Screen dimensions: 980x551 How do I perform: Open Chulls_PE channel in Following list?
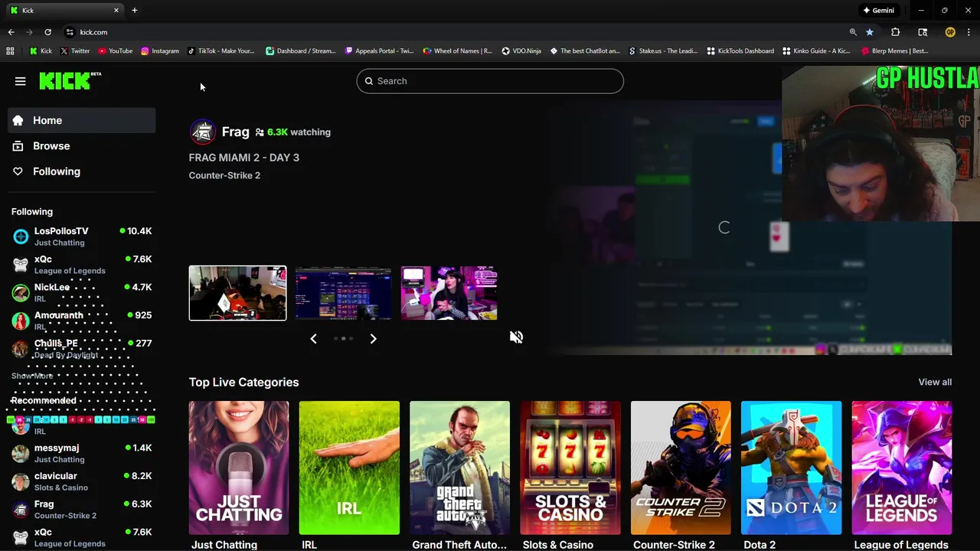[82, 349]
